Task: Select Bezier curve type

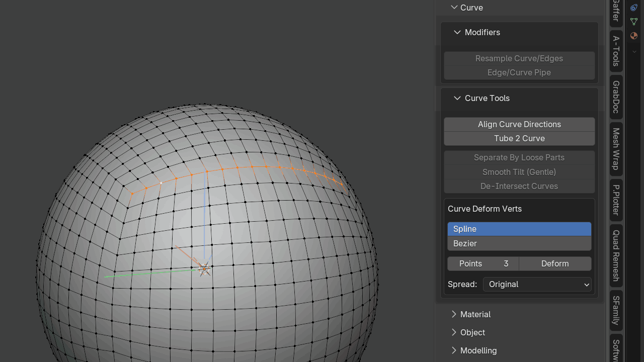Action: 519,243
